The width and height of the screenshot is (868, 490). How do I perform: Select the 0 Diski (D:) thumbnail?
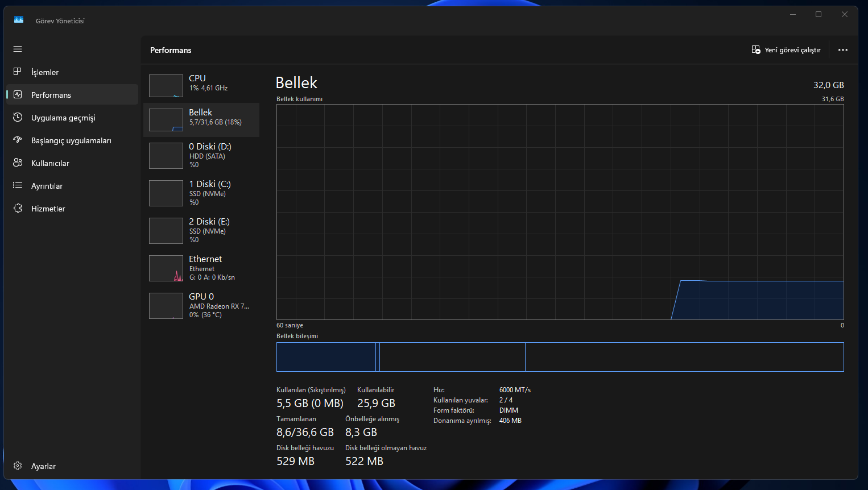(166, 156)
